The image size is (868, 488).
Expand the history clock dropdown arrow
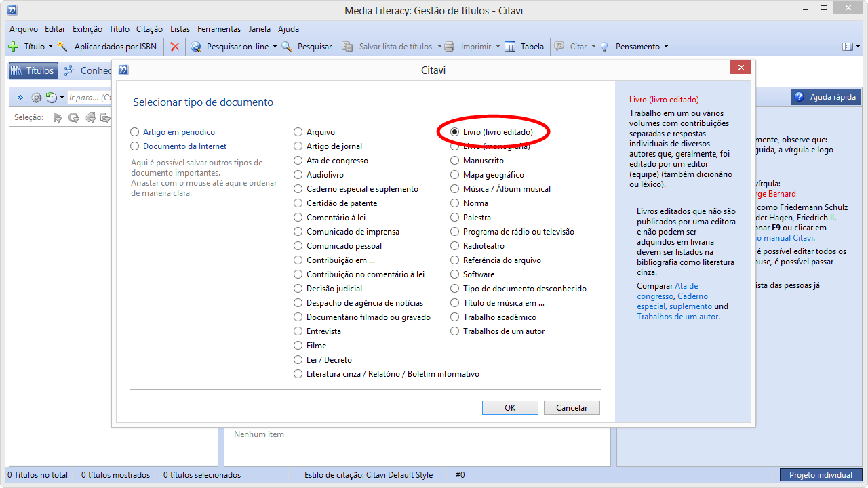(x=62, y=98)
